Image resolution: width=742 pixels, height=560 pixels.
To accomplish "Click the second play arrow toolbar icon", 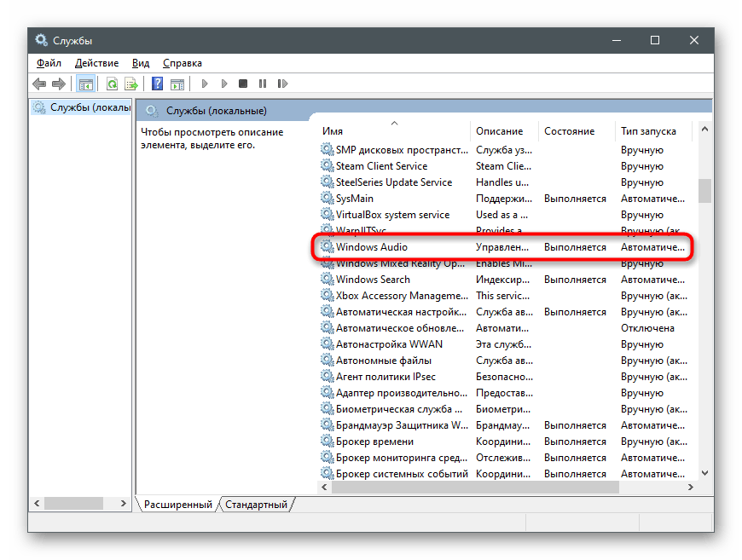I will (224, 84).
